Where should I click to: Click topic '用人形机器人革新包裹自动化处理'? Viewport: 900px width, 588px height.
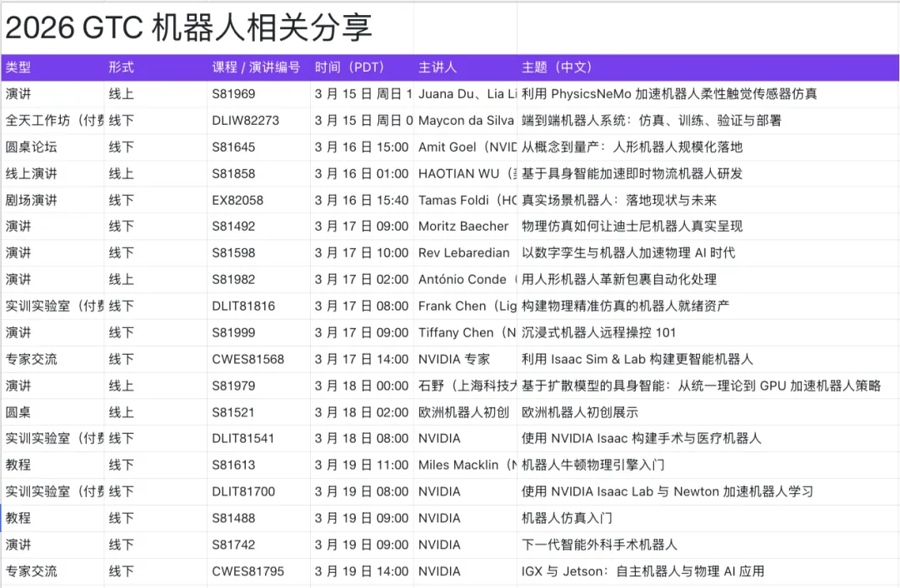tap(619, 279)
